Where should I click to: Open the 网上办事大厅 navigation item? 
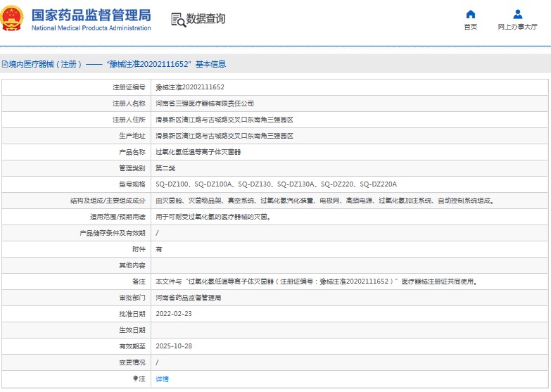click(517, 27)
